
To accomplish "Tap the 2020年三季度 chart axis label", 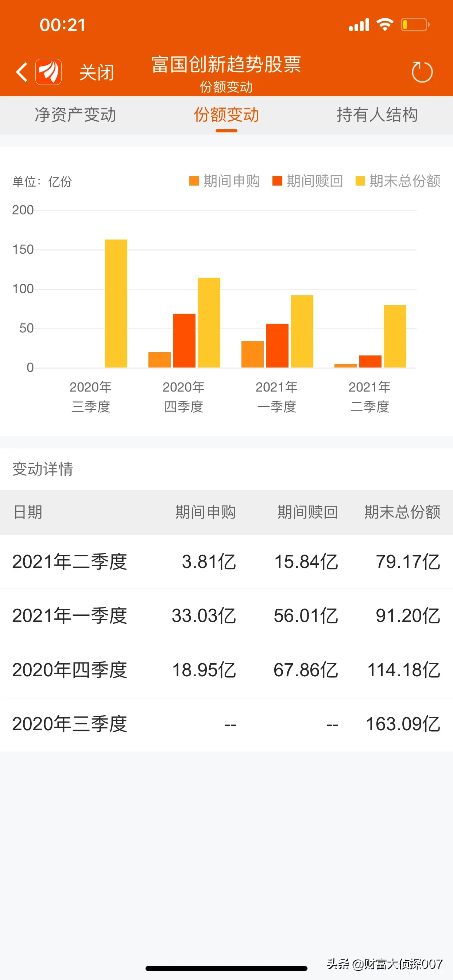I will (90, 397).
